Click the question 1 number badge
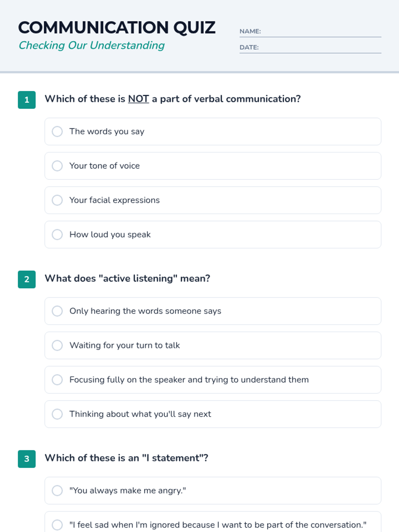The image size is (399, 532). (x=27, y=100)
